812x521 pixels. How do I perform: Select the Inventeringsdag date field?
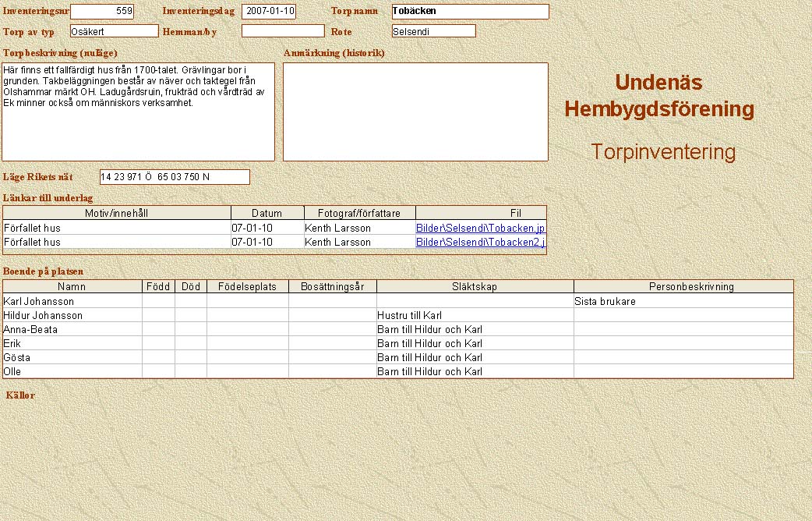click(269, 12)
